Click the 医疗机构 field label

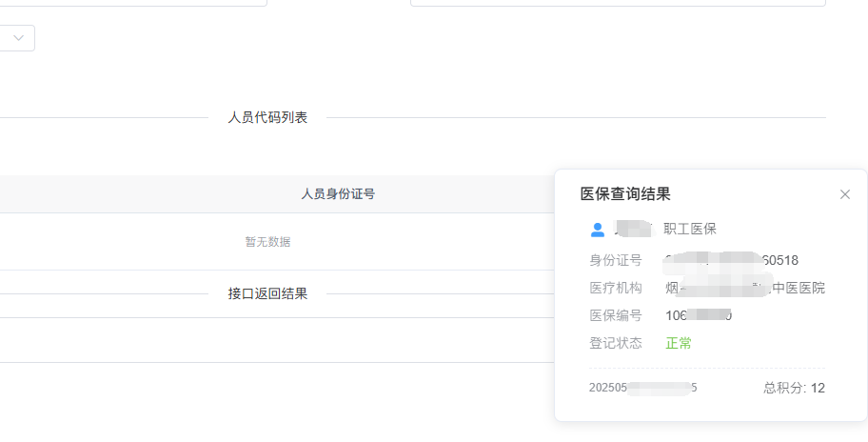tap(616, 288)
